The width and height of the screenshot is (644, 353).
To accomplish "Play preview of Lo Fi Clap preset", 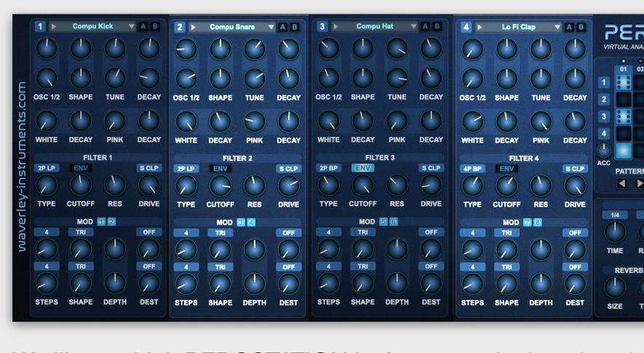I will click(480, 27).
